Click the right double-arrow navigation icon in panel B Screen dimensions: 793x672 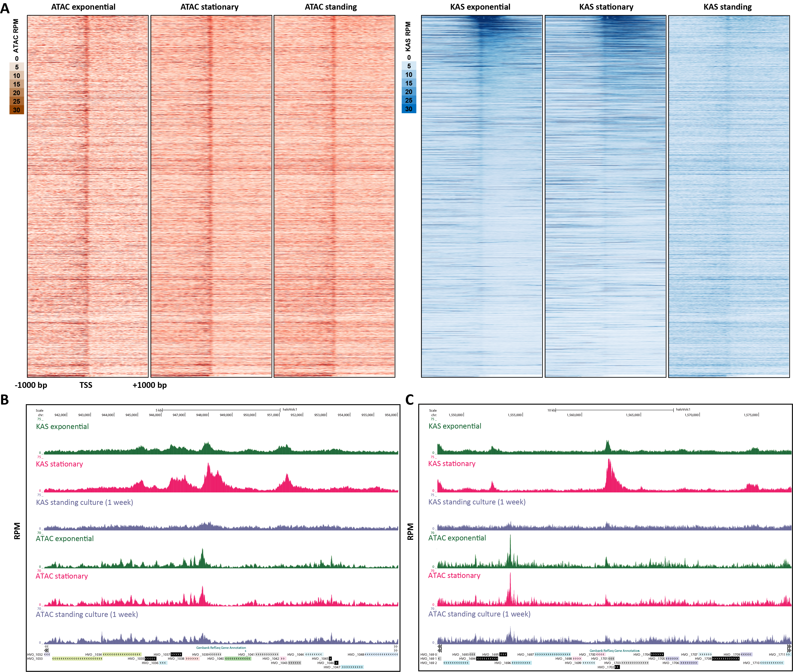tap(396, 648)
